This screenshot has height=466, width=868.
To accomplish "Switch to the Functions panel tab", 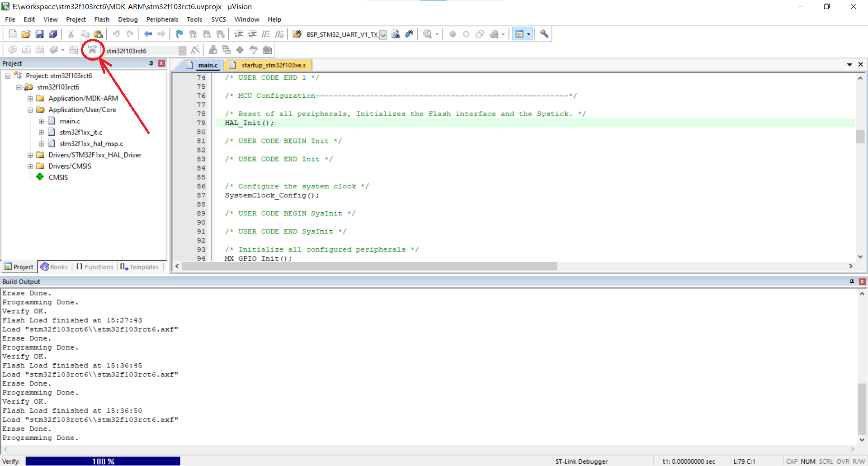I will tap(95, 267).
